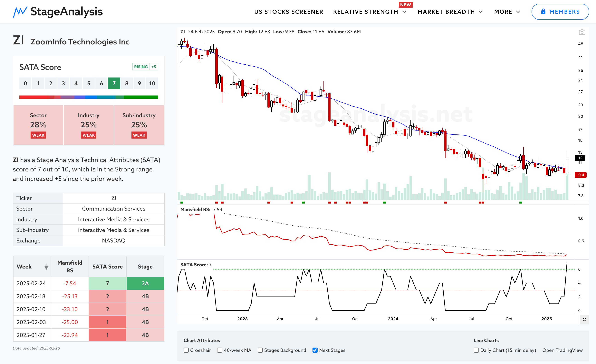Click the 2025-01-27 week cell
This screenshot has height=364, width=596.
click(x=32, y=335)
